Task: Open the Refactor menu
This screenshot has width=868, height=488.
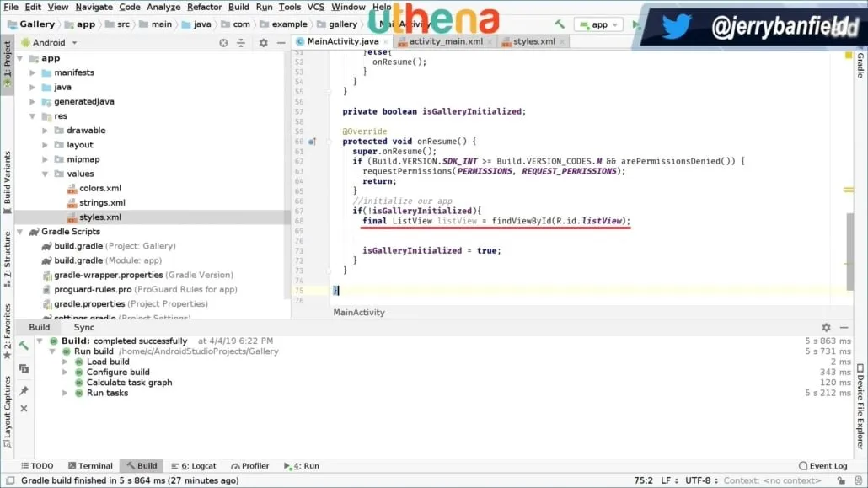Action: (204, 8)
